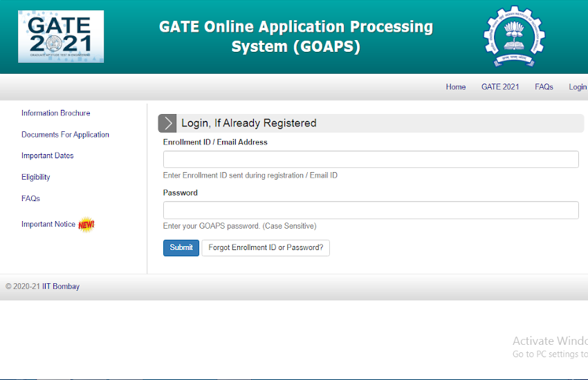588x380 pixels.
Task: Open the Eligibility sidebar link
Action: click(35, 177)
